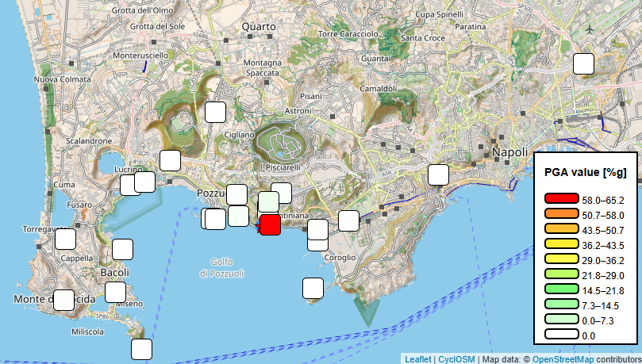Click the Santa Croce label

tap(422, 38)
